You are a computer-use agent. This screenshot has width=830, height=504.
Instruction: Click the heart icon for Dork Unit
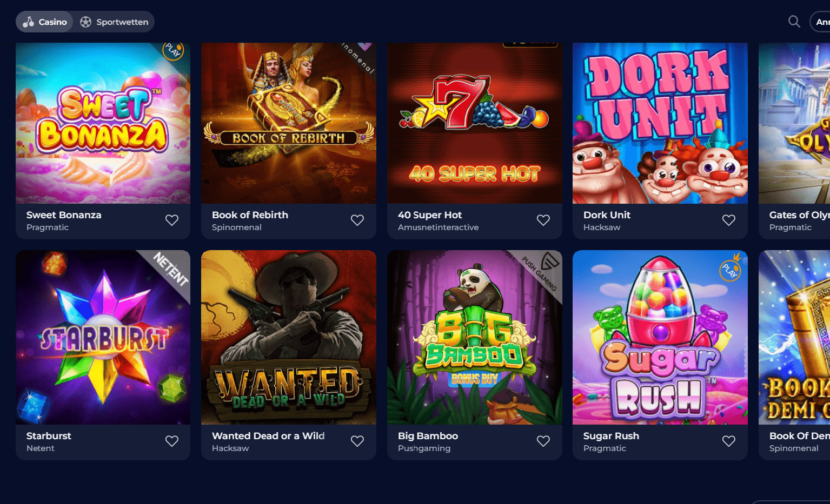[729, 220]
